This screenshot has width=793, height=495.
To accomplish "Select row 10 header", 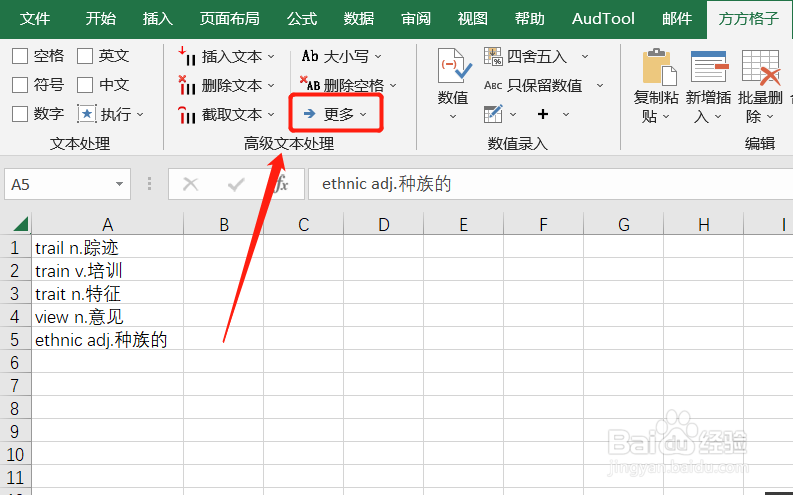I will tap(15, 454).
